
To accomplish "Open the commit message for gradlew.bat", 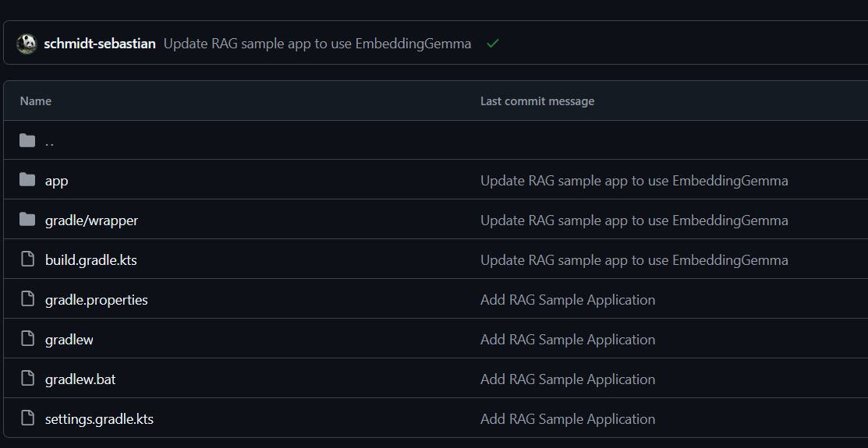I will pyautogui.click(x=567, y=379).
